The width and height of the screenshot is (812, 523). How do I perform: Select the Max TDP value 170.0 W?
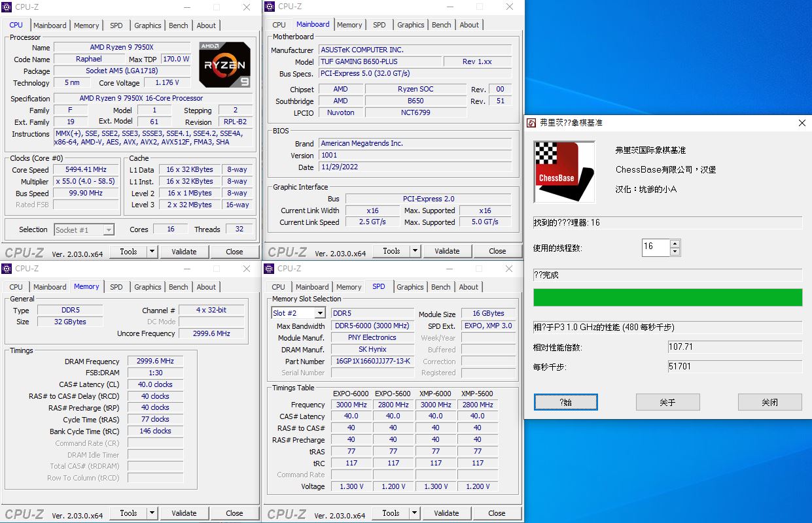coord(176,59)
